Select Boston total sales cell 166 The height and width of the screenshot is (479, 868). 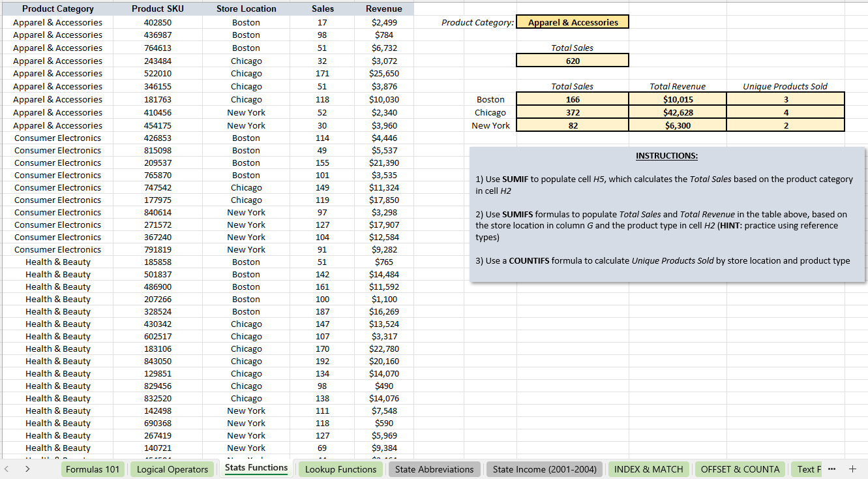point(573,99)
